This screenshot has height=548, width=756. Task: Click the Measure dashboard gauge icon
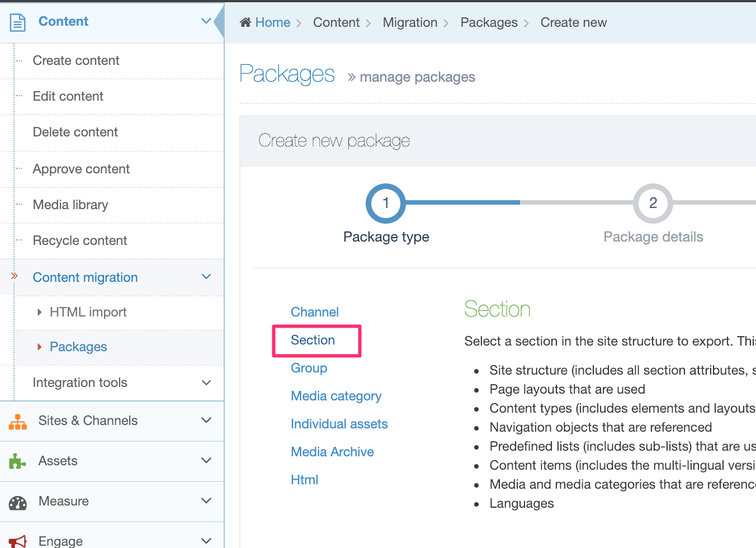coord(18,502)
